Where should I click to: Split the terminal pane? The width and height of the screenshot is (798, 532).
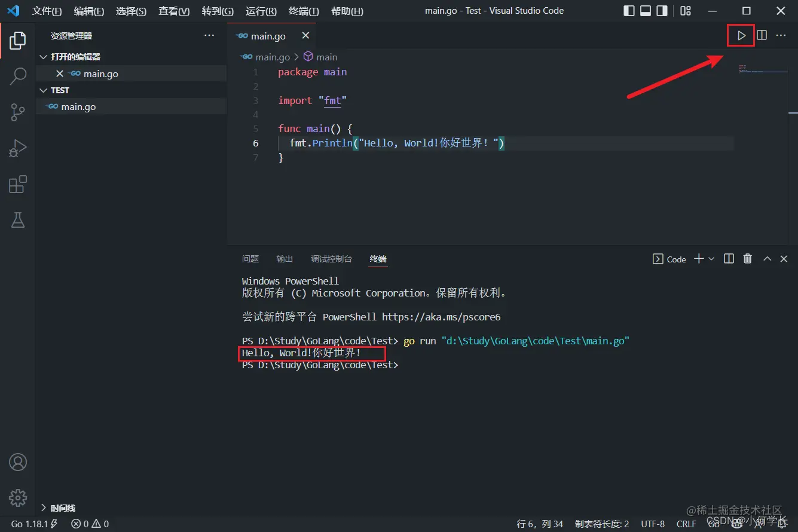click(729, 259)
